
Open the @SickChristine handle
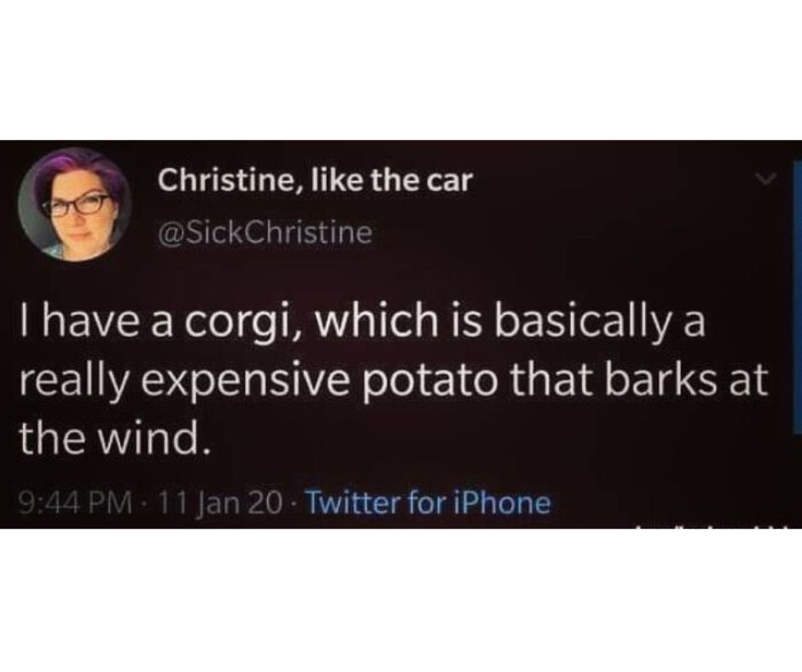(x=264, y=234)
